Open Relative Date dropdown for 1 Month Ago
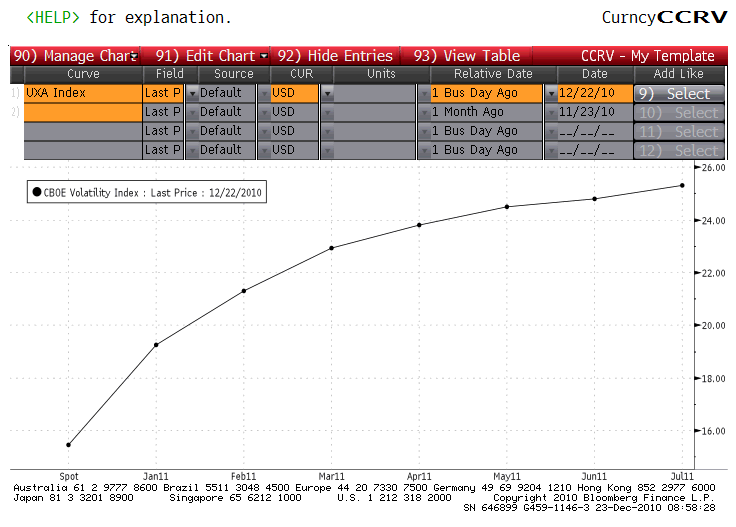The image size is (736, 527). click(424, 113)
